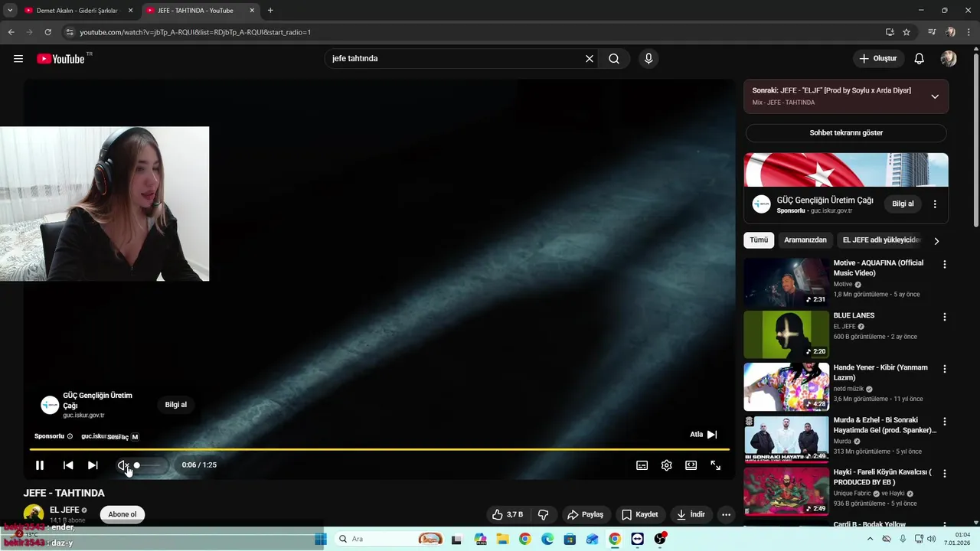The image size is (980, 551).
Task: Open the EL JEFE channel avatar
Action: [34, 514]
